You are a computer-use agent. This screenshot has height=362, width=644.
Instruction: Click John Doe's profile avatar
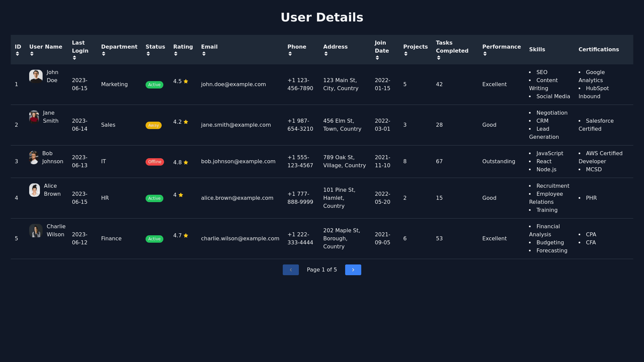[x=36, y=76]
